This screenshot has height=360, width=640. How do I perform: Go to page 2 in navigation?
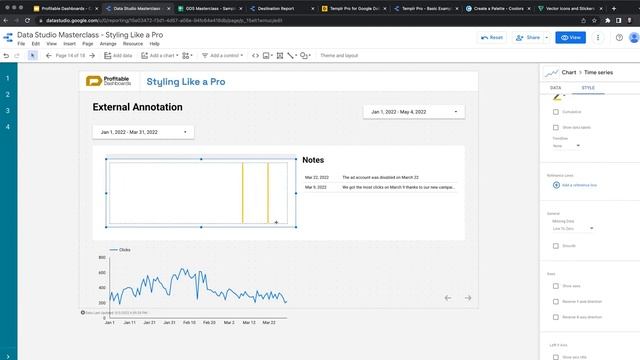(8, 95)
